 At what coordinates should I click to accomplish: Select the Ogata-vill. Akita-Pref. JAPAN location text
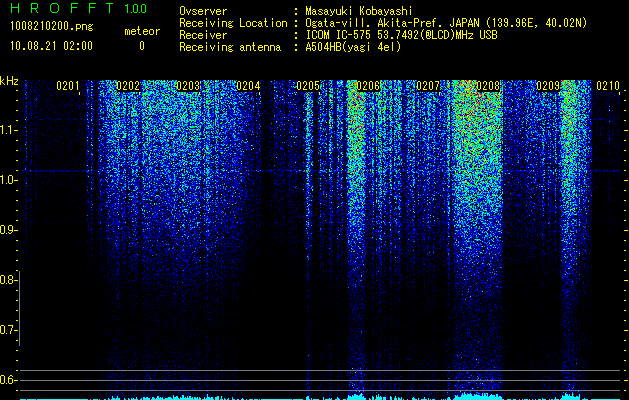[x=446, y=23]
